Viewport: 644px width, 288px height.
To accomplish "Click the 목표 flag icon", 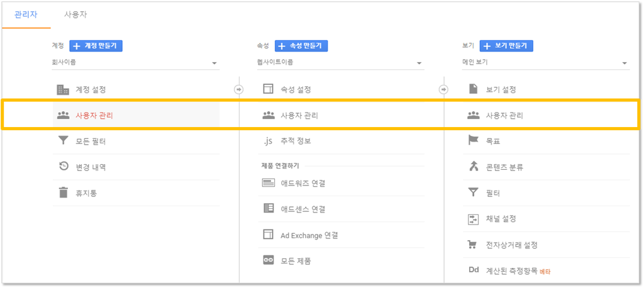I will coord(474,140).
